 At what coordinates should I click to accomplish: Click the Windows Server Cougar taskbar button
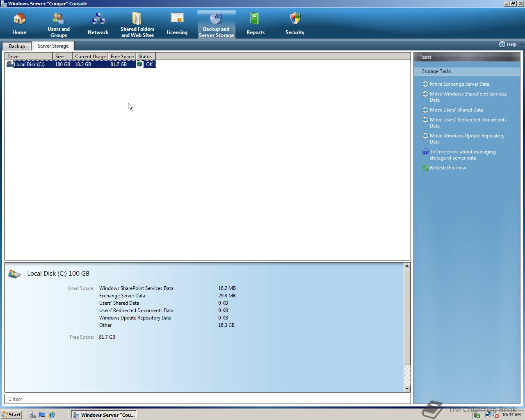point(104,415)
